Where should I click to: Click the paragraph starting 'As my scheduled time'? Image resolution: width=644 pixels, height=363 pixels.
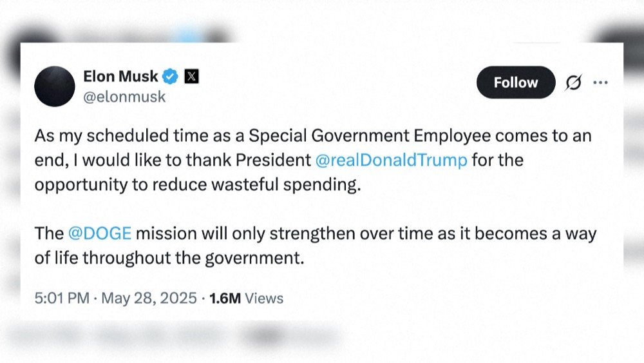pos(312,159)
